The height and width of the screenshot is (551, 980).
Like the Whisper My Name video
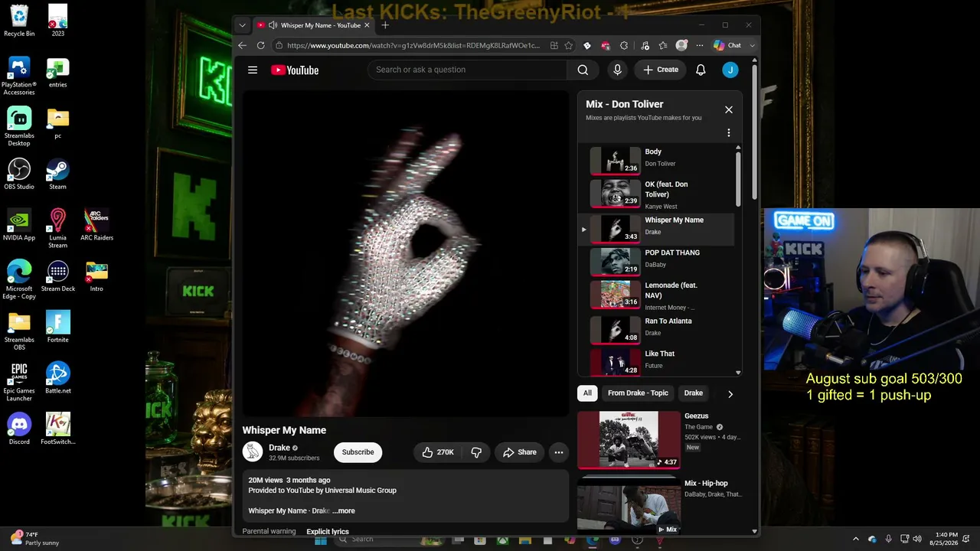(438, 452)
